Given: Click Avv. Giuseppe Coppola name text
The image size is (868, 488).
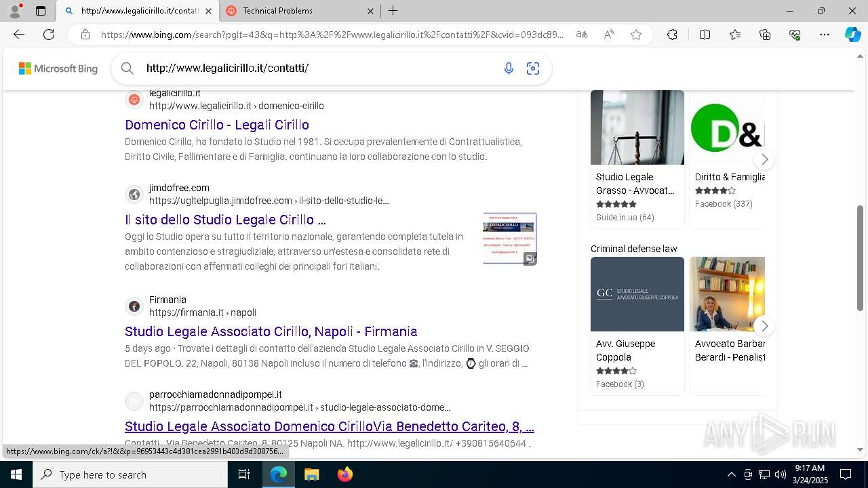Looking at the screenshot, I should (625, 350).
